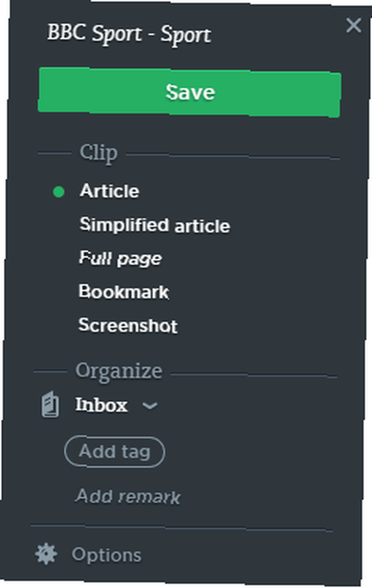
Task: Open the Options link
Action: pyautogui.click(x=106, y=554)
